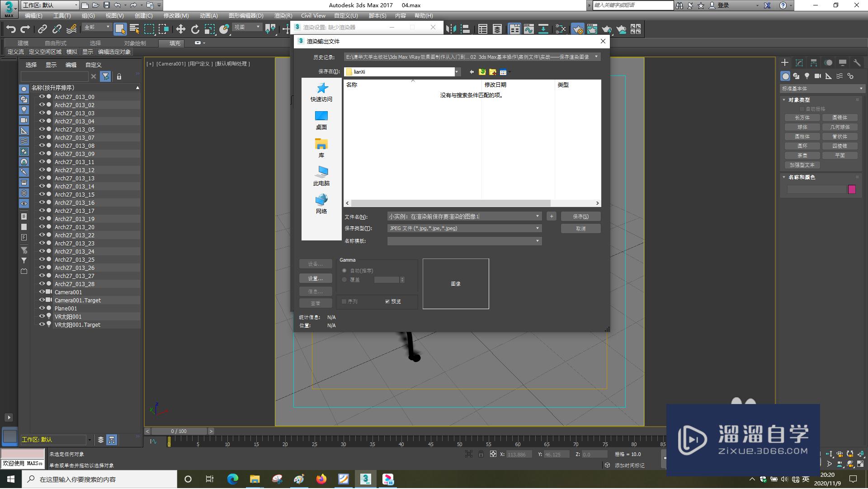Click the new folder creation icon in toolbar

coord(492,72)
